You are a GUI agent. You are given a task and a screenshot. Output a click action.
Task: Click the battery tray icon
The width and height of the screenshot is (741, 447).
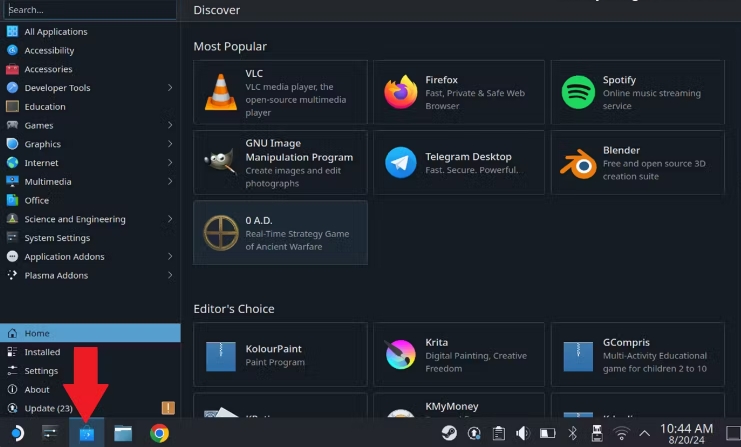tap(548, 433)
